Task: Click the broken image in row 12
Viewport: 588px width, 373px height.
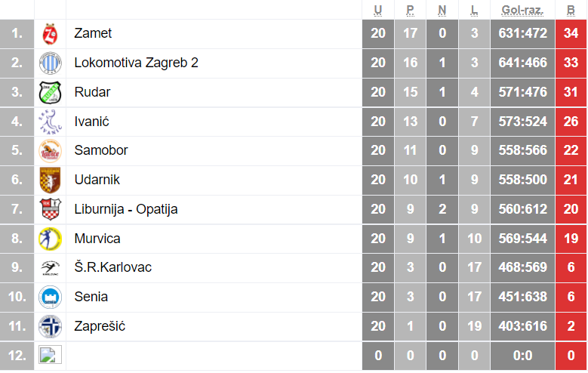Action: (50, 355)
